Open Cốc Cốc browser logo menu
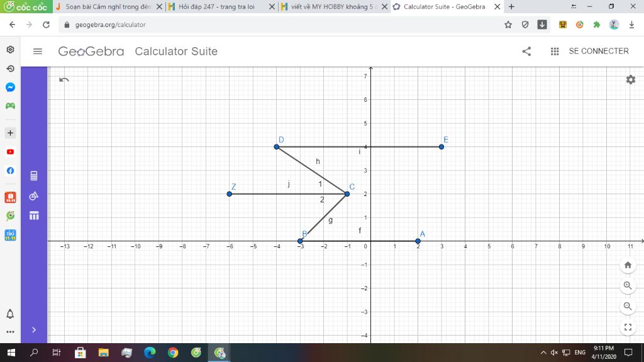644x362 pixels. point(26,6)
